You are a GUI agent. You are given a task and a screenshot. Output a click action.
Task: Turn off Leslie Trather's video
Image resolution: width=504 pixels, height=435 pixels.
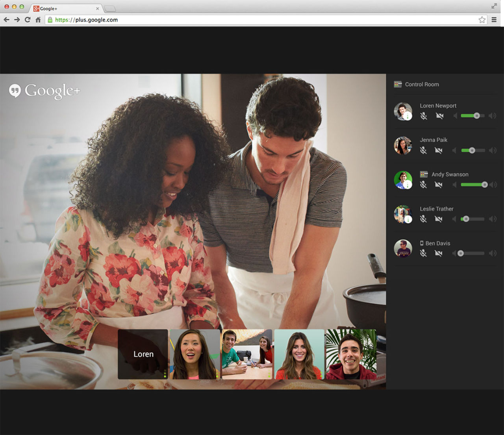point(439,219)
